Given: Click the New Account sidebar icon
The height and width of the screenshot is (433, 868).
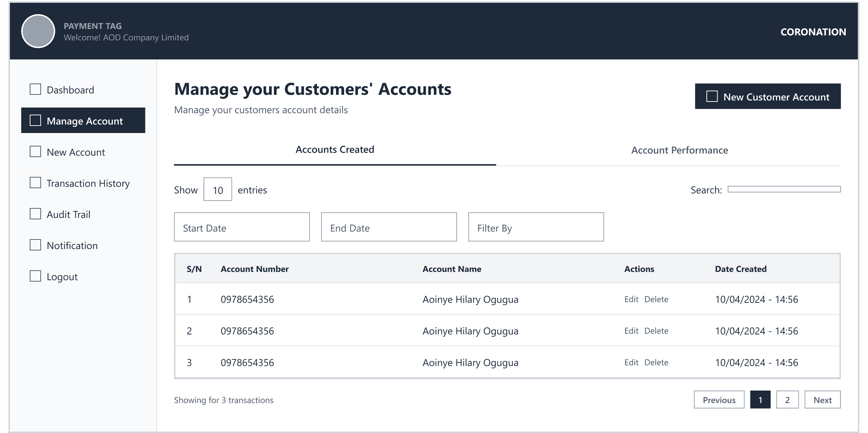Looking at the screenshot, I should point(35,151).
